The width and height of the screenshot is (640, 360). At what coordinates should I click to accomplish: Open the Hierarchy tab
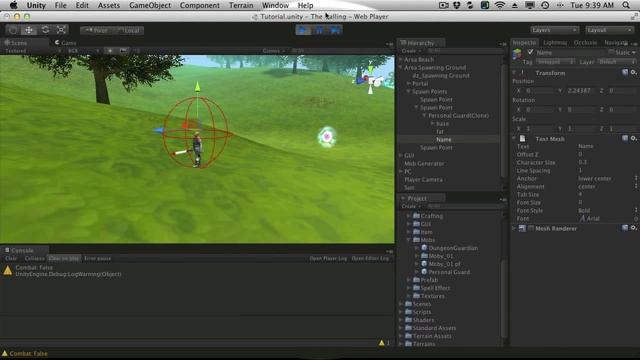421,42
